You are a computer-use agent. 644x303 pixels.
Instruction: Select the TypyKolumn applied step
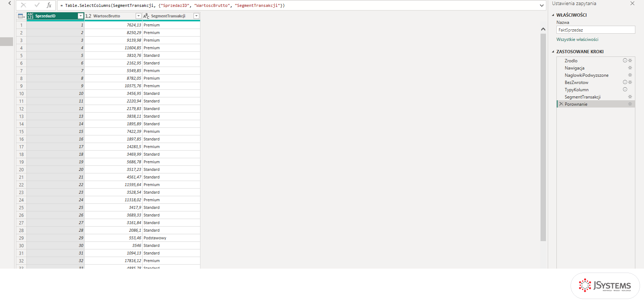(576, 89)
